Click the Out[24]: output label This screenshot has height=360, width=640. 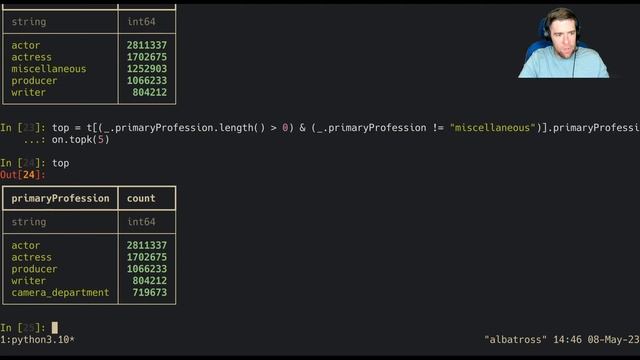[23, 175]
